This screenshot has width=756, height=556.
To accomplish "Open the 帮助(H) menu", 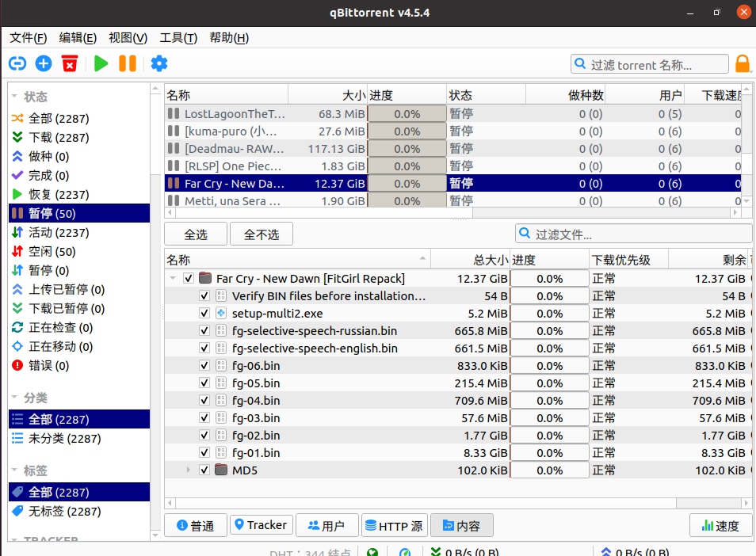I will pyautogui.click(x=229, y=37).
